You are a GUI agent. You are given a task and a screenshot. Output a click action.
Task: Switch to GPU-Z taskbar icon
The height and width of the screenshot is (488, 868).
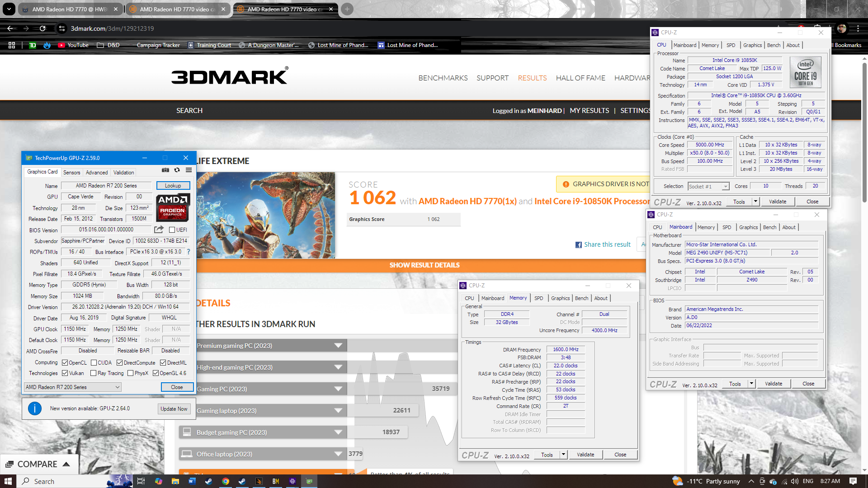309,481
